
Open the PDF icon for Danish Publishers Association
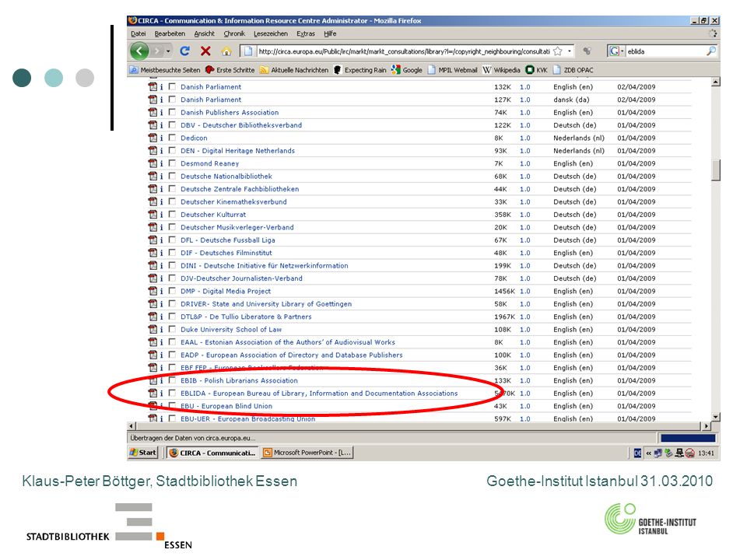[153, 112]
